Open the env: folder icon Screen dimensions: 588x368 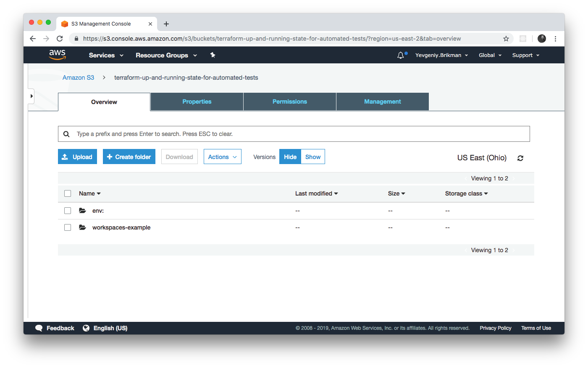(83, 211)
